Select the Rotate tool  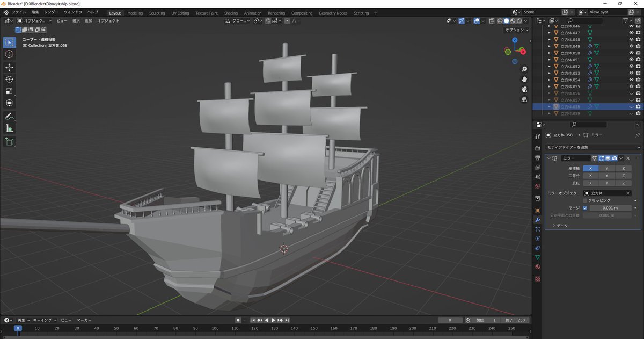point(10,79)
